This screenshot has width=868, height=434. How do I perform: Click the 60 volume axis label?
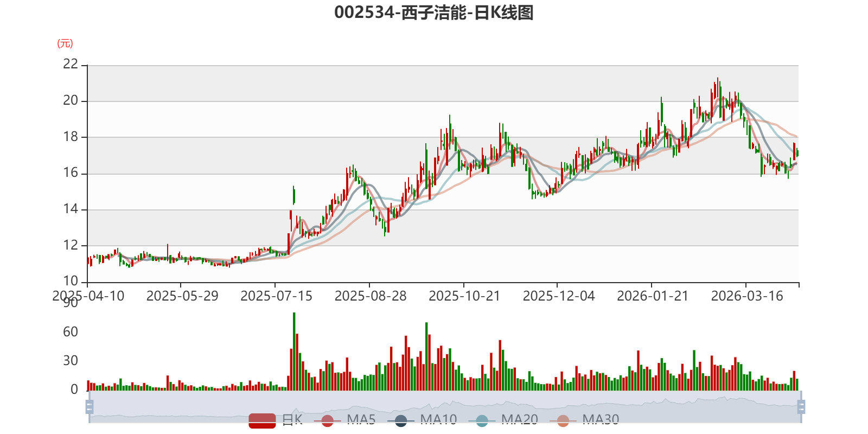71,332
